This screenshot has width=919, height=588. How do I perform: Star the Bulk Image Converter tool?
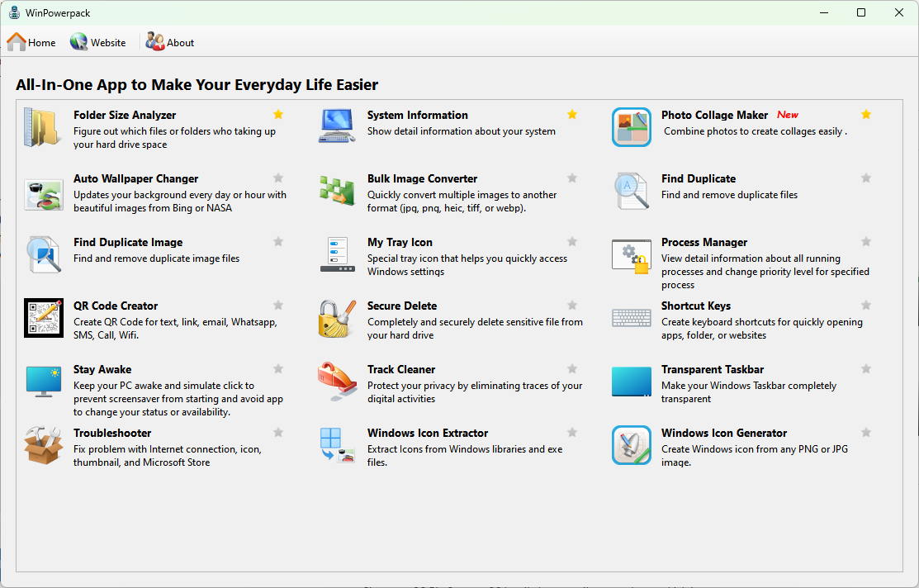(572, 178)
